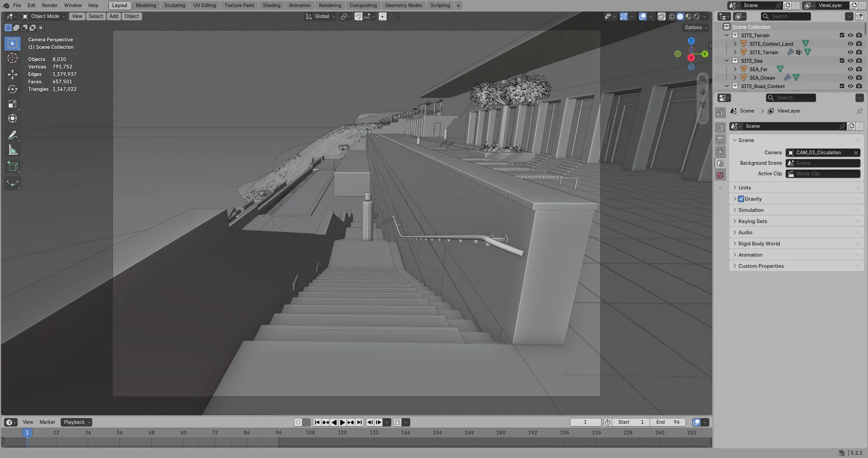Hide the SEA_Far object in viewport
Screen dimensions: 868x458
click(x=850, y=69)
